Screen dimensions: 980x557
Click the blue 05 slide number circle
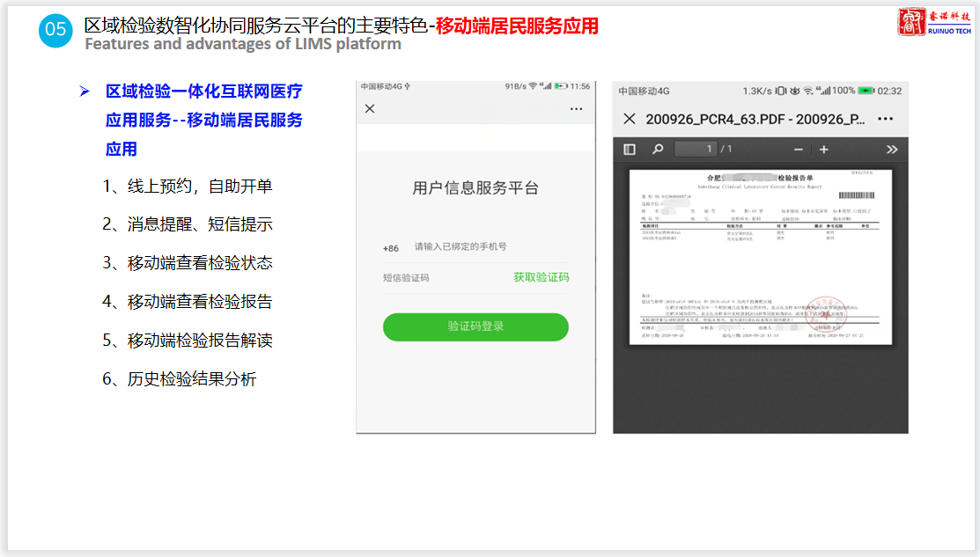tap(55, 30)
